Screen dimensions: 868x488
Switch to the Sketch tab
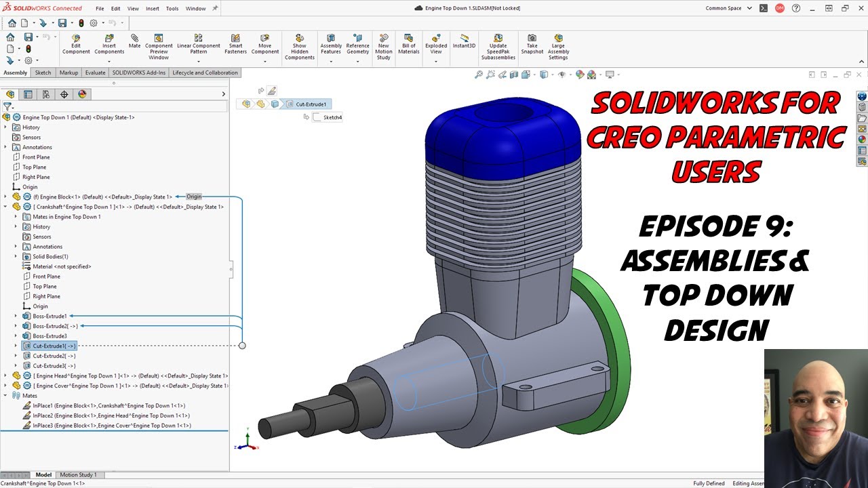click(x=43, y=73)
